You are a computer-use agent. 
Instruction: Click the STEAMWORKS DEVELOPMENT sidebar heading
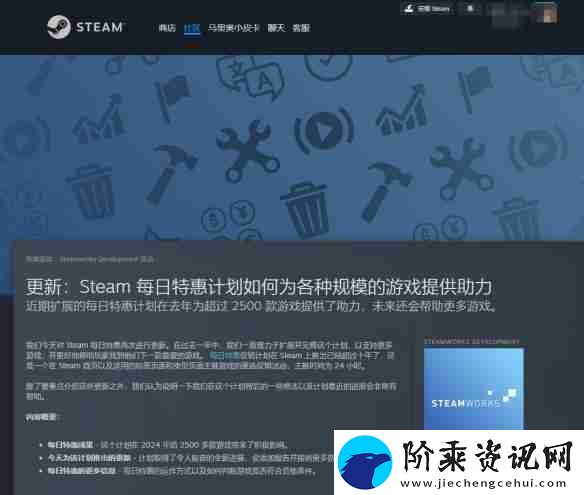pyautogui.click(x=472, y=341)
